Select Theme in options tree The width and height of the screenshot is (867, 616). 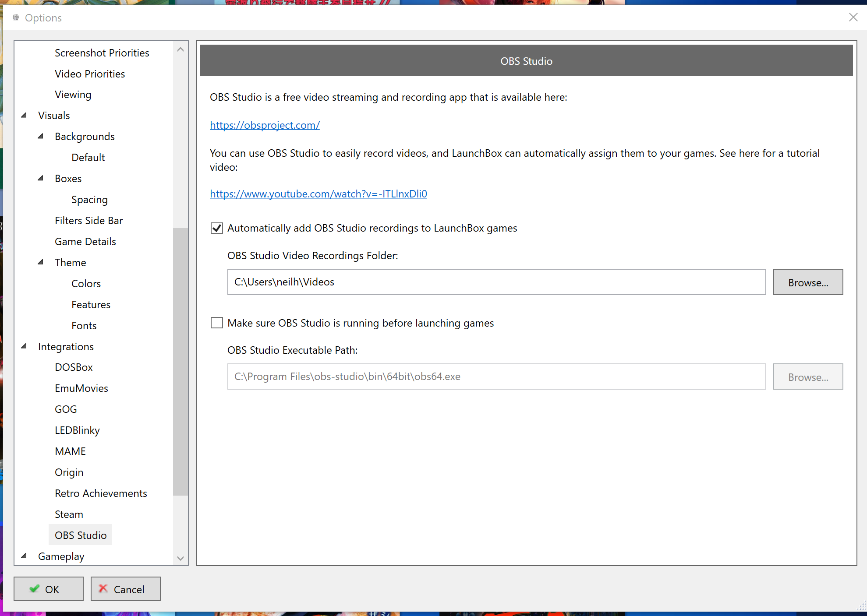70,263
